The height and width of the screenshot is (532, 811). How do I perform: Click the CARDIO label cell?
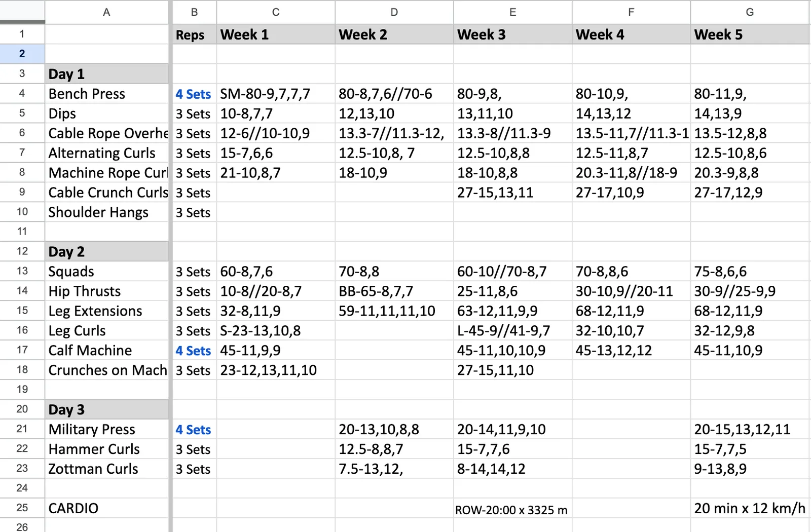click(106, 508)
